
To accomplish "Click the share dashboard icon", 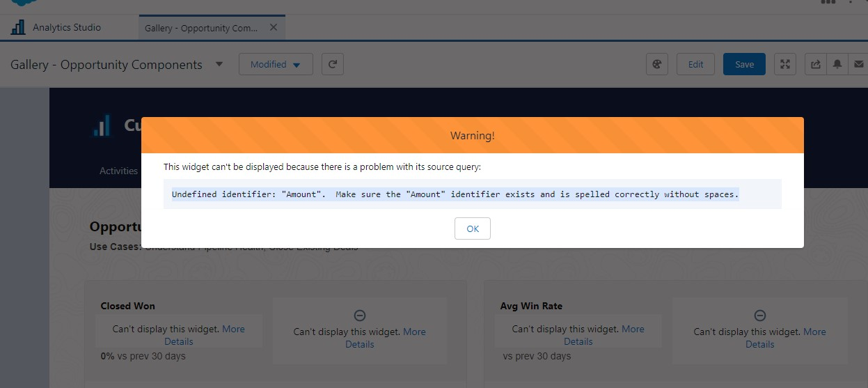I will (816, 64).
